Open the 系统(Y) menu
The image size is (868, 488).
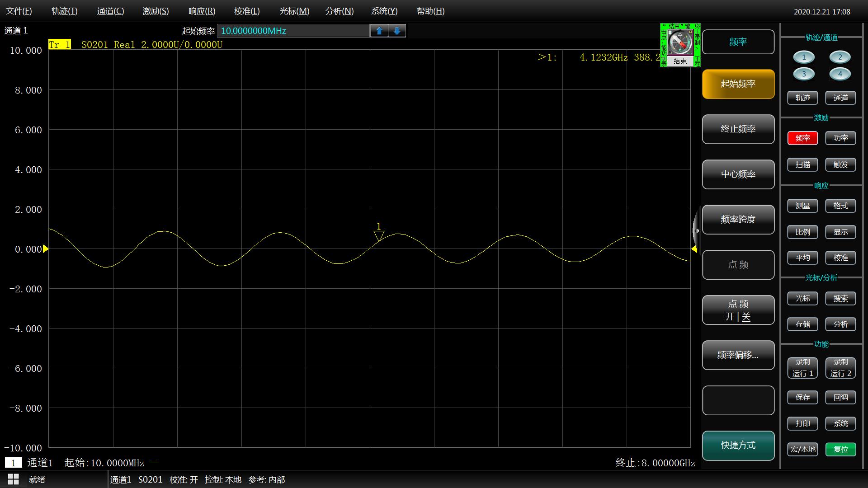click(x=384, y=11)
